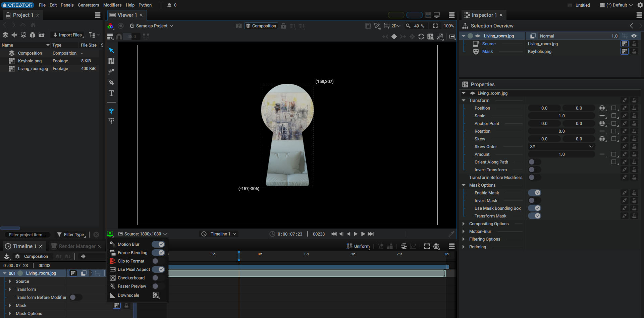Click the Filter project item field
Viewport: 644px width, 318px height.
point(27,235)
